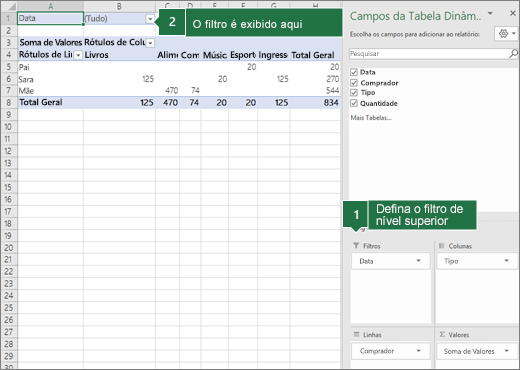Select cell with value 470 in Mãe row
Viewport: 520px width, 370px height.
coord(167,91)
